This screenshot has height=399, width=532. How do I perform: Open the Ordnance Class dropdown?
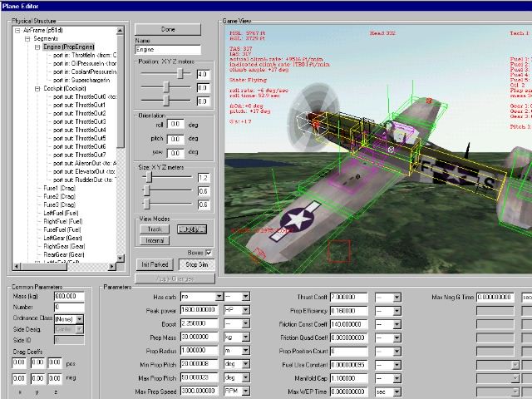[80, 318]
